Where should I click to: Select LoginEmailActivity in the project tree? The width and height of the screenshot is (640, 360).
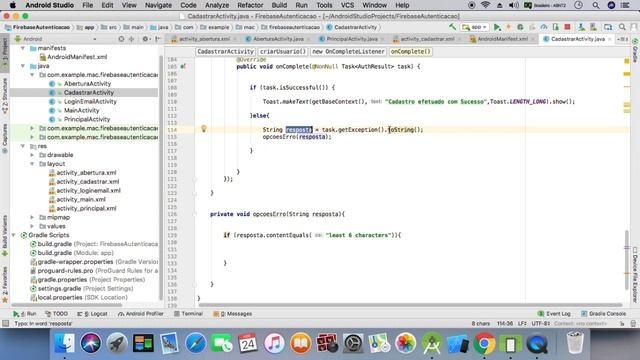[90, 101]
